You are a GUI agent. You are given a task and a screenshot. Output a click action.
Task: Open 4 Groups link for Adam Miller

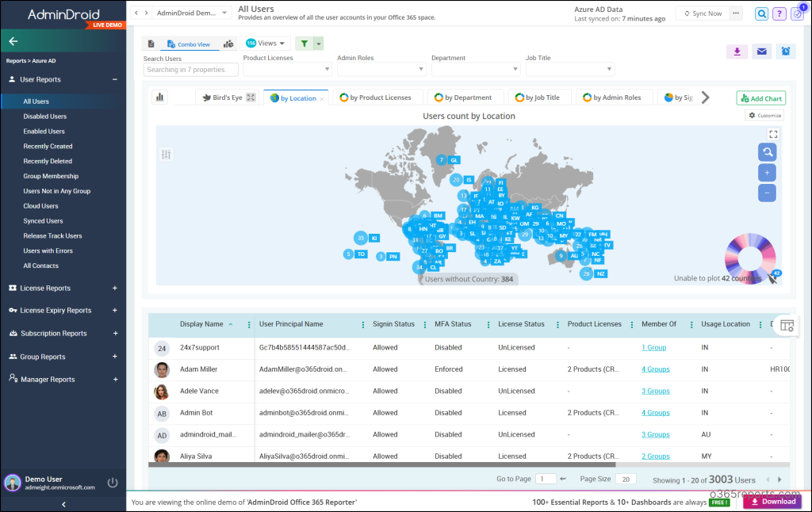[656, 369]
